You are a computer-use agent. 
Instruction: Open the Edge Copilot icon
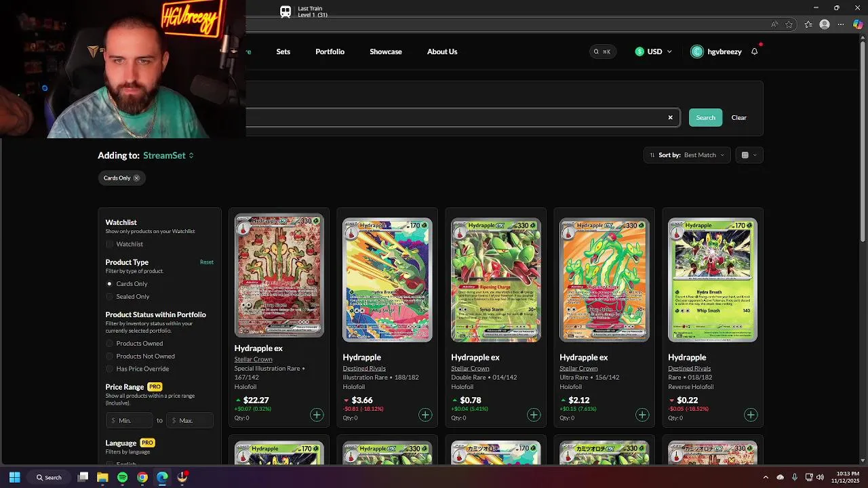click(x=858, y=24)
